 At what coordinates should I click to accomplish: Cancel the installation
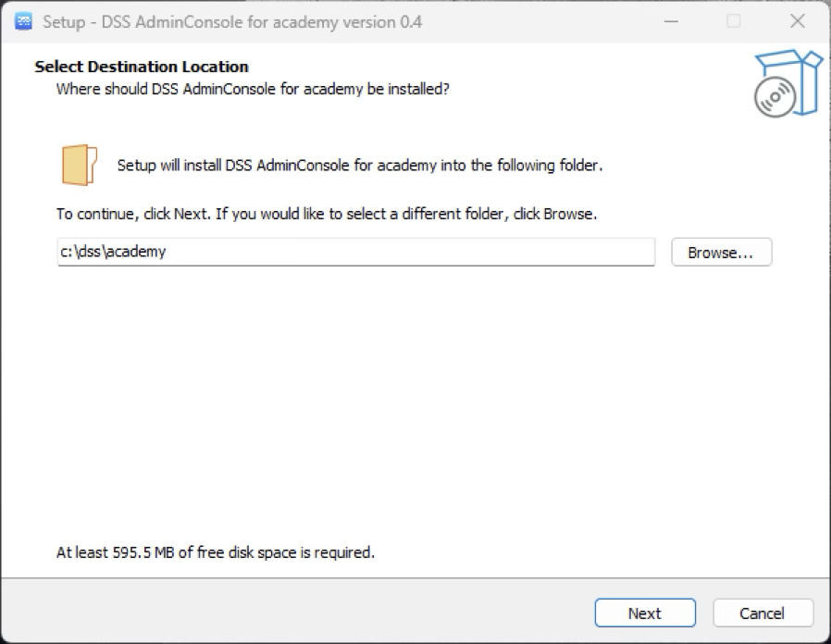(x=763, y=613)
